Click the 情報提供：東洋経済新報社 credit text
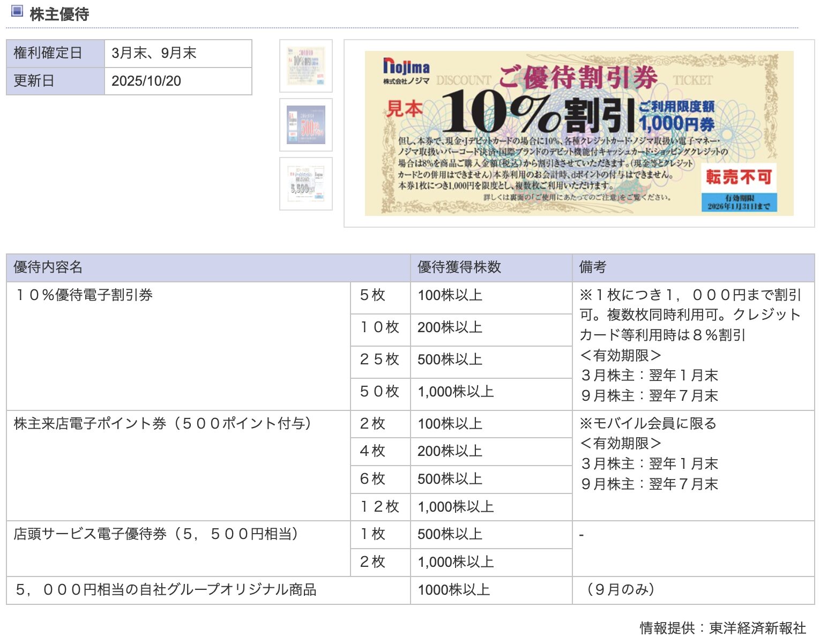The image size is (820, 644). click(722, 627)
